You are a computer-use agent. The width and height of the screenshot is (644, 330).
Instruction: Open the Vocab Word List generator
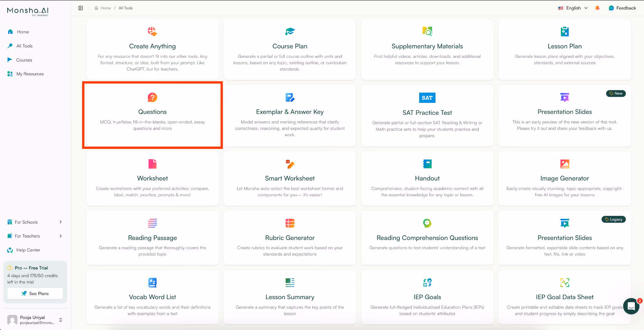[x=152, y=297]
